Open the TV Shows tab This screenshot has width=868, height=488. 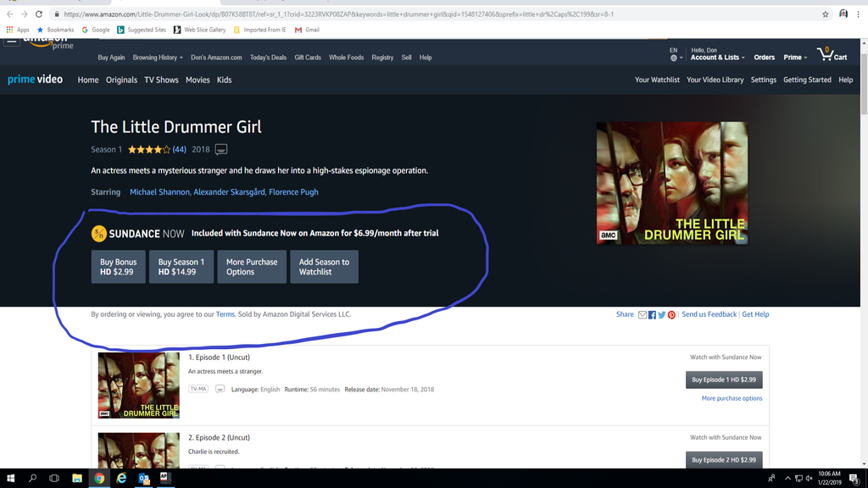point(161,80)
